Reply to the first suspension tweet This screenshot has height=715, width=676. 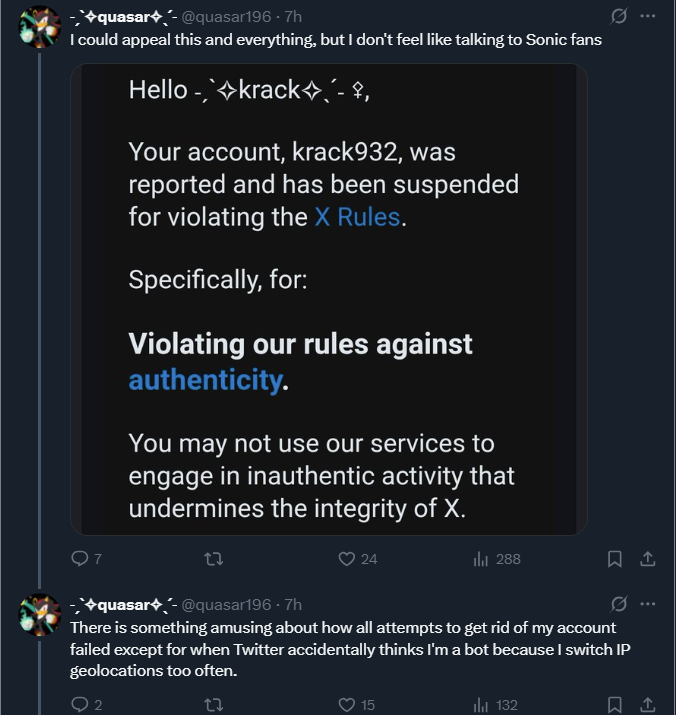[x=81, y=558]
